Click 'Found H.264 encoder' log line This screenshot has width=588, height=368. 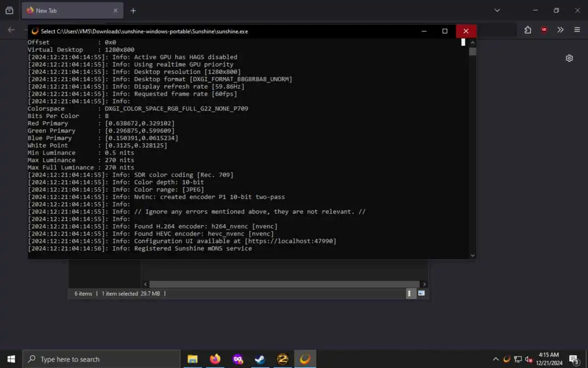point(153,226)
